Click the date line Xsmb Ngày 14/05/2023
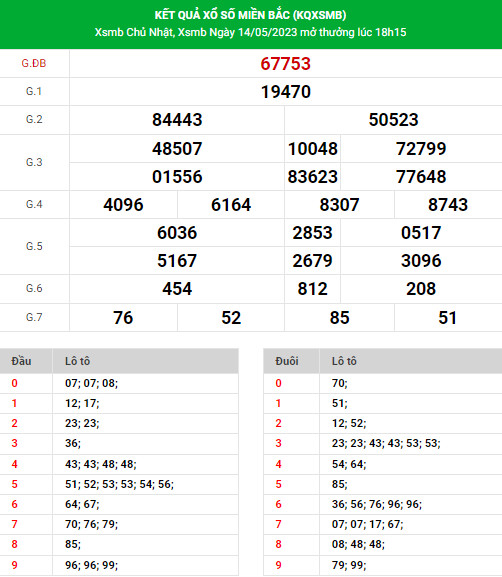The height and width of the screenshot is (577, 502). 250,32
